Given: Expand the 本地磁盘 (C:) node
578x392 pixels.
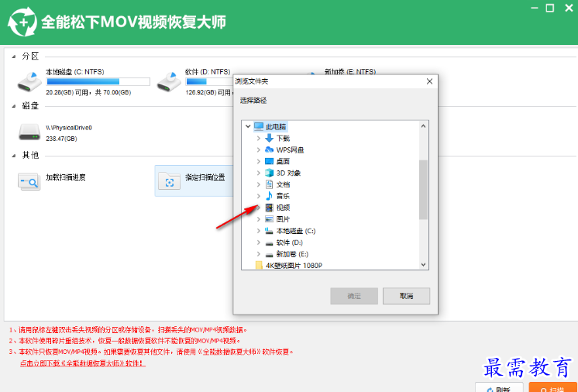Looking at the screenshot, I should (x=259, y=231).
